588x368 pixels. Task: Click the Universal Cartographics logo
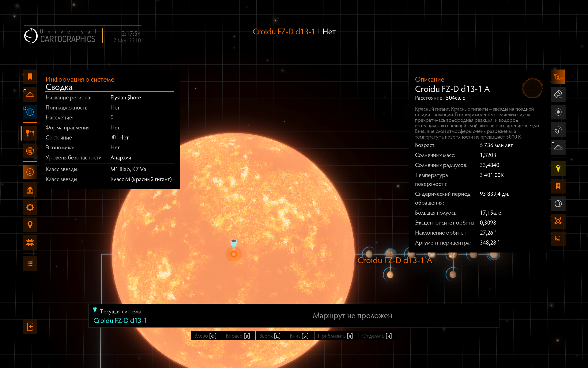[x=60, y=36]
